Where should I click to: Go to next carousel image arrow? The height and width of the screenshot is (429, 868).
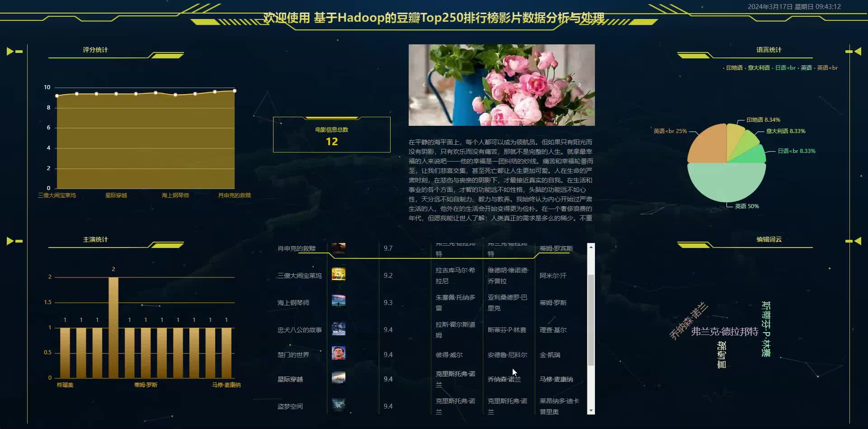(580, 85)
